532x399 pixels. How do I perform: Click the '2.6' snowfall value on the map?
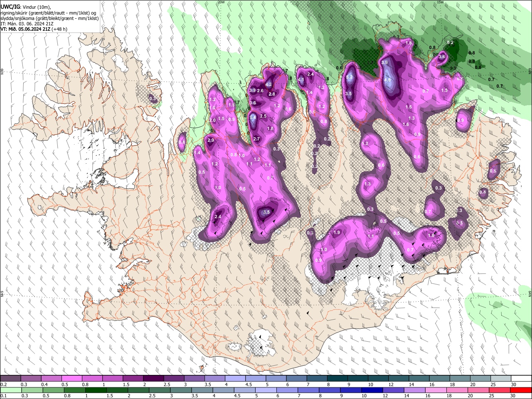tap(261, 91)
